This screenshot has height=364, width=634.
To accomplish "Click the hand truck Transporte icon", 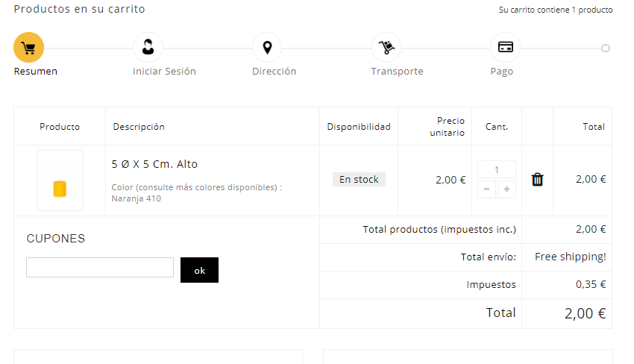I will [386, 48].
